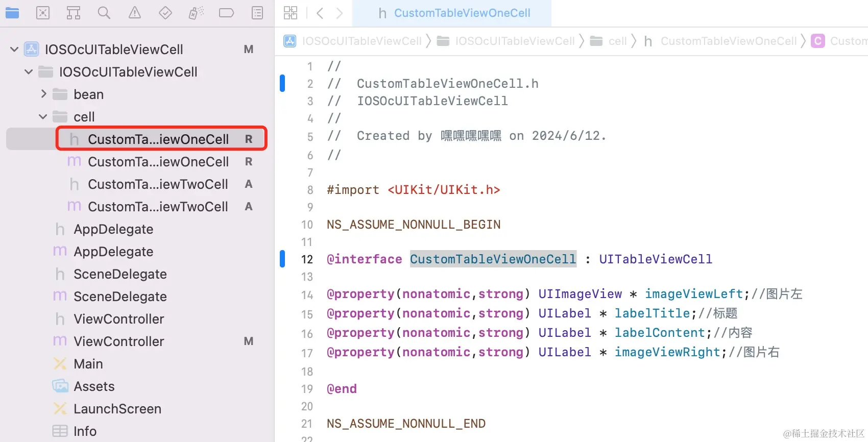Collapse the IOSOcUITableViewCell project root
Viewport: 868px width, 442px height.
(14, 50)
